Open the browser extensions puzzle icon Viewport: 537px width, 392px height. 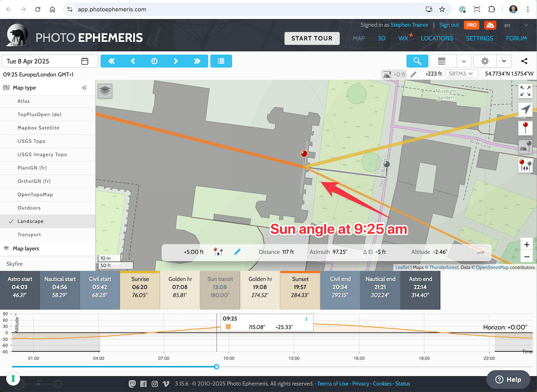[x=492, y=9]
